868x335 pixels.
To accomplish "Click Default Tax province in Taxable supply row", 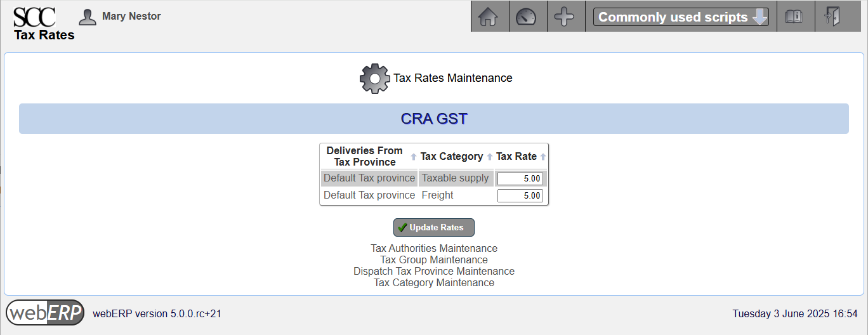I will pyautogui.click(x=369, y=178).
